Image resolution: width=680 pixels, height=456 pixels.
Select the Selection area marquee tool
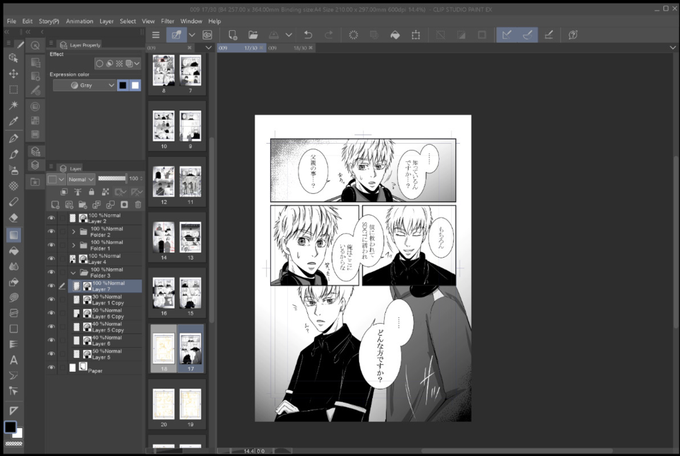point(13,89)
